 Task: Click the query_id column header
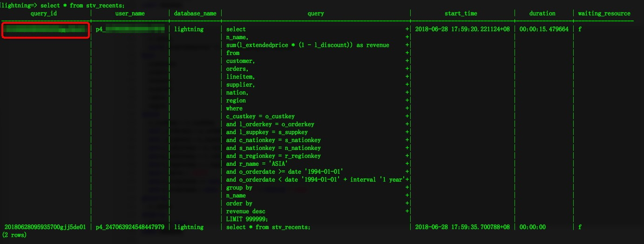coord(43,14)
